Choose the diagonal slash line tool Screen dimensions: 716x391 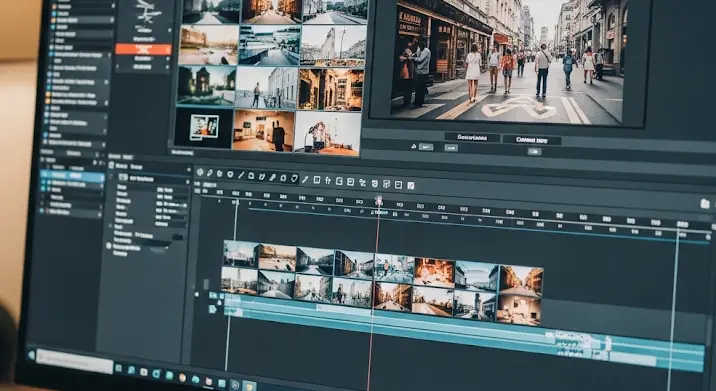click(241, 175)
